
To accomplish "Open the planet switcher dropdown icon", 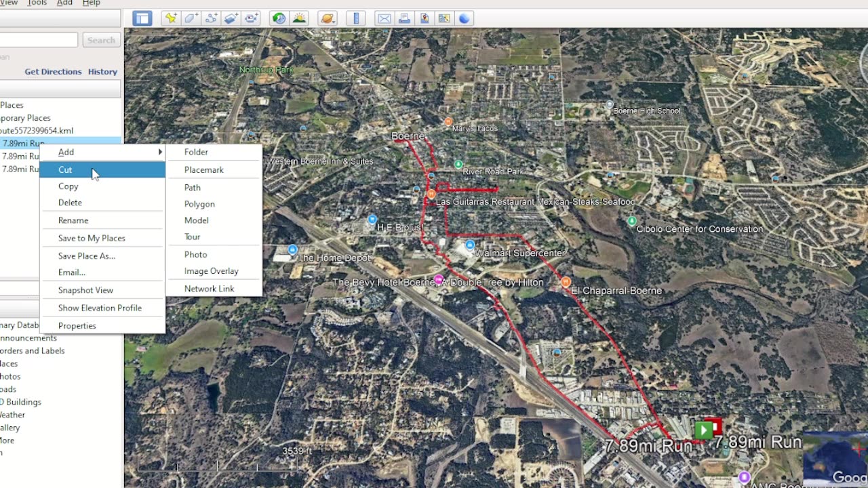I will coord(328,18).
